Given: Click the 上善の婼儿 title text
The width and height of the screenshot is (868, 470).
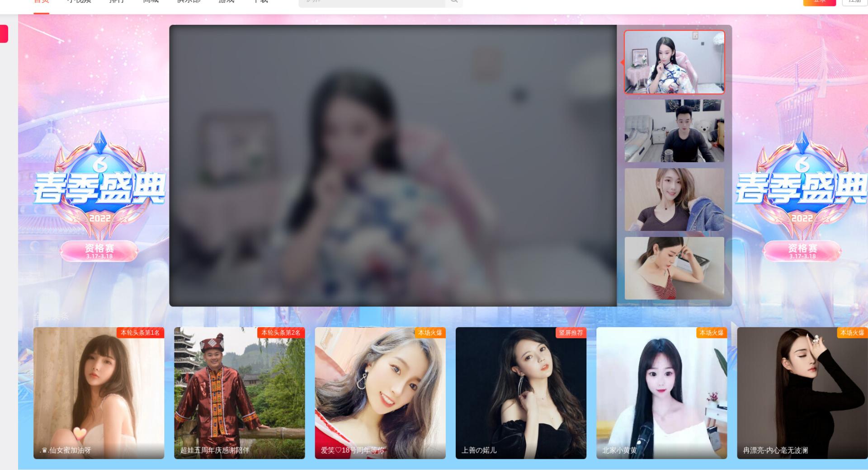Looking at the screenshot, I should tap(479, 450).
